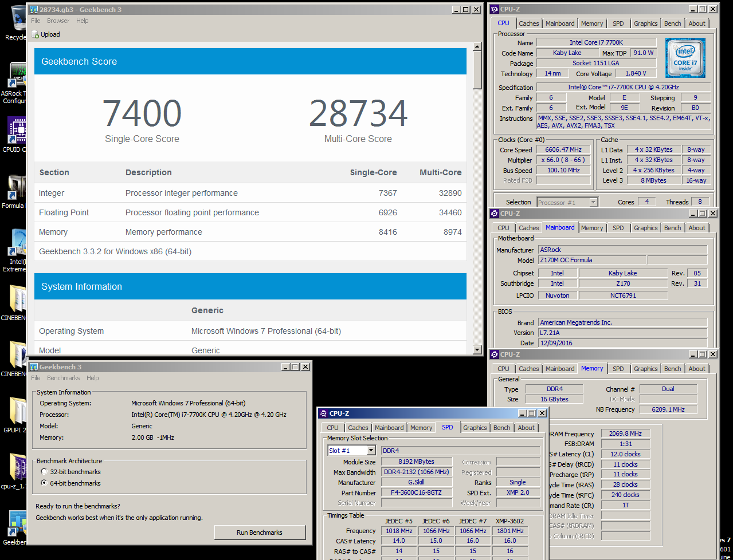Click the Core Voltage 1.840 V value
The width and height of the screenshot is (733, 560).
(x=636, y=73)
